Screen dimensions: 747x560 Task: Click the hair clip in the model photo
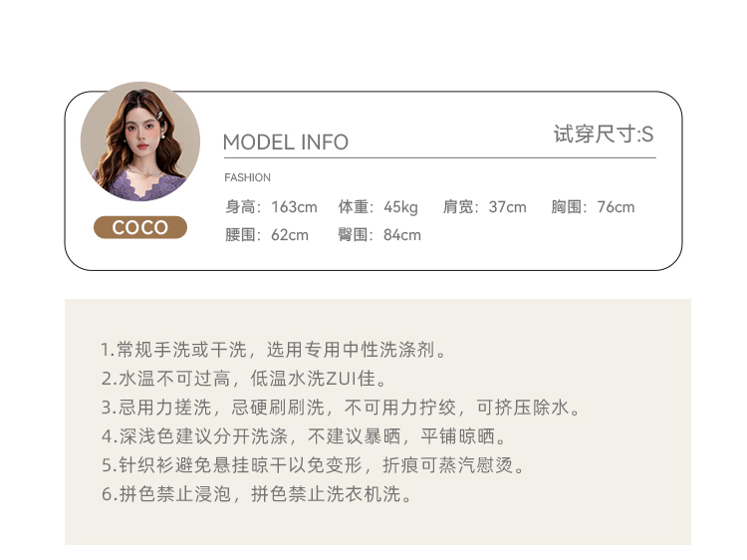tap(159, 115)
